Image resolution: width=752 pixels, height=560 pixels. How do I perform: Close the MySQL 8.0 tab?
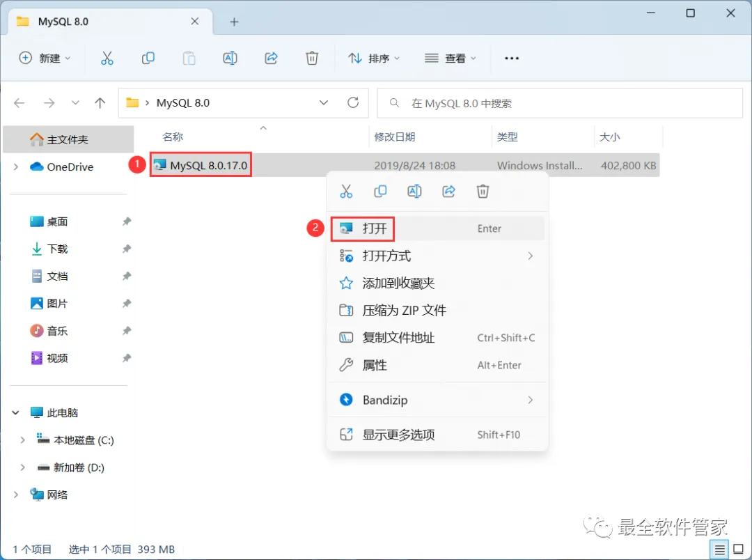(195, 21)
